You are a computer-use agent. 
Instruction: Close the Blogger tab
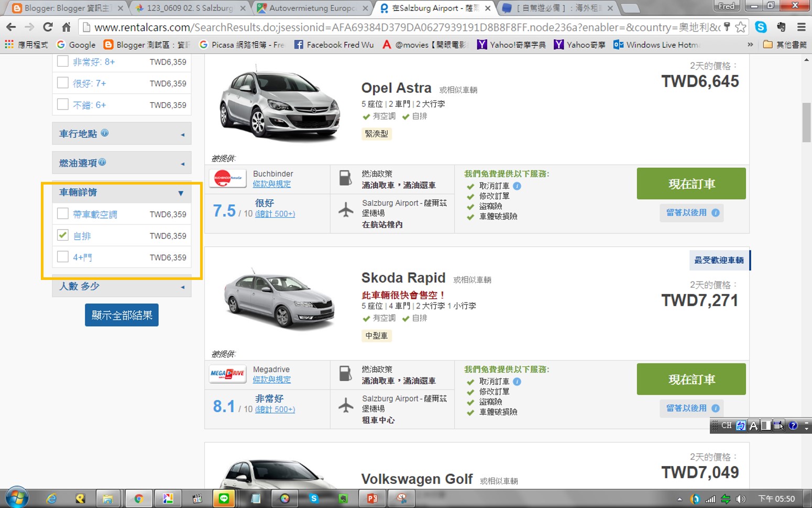pyautogui.click(x=120, y=8)
